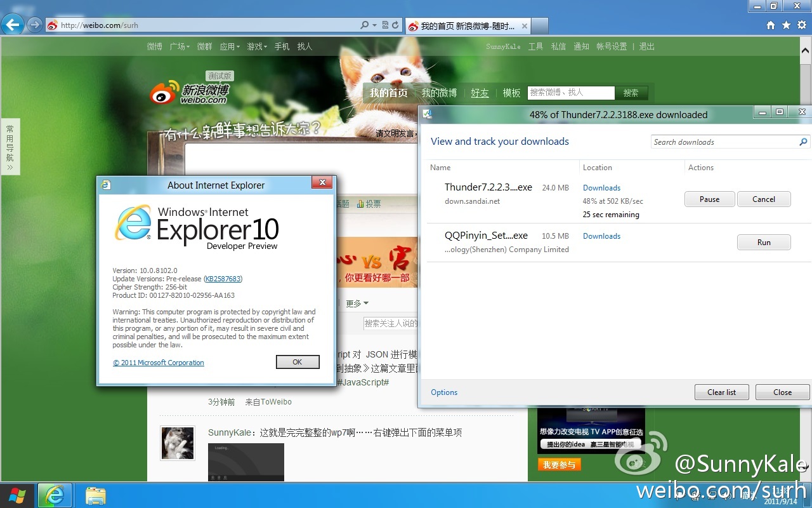Open the SunnyKale username in the wp7 post
This screenshot has width=812, height=508.
tap(230, 432)
